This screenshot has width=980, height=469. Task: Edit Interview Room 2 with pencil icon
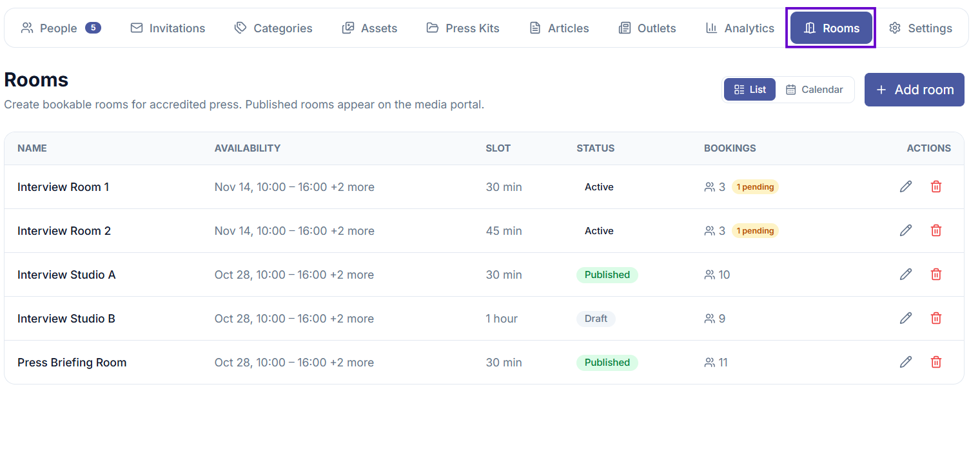[906, 230]
